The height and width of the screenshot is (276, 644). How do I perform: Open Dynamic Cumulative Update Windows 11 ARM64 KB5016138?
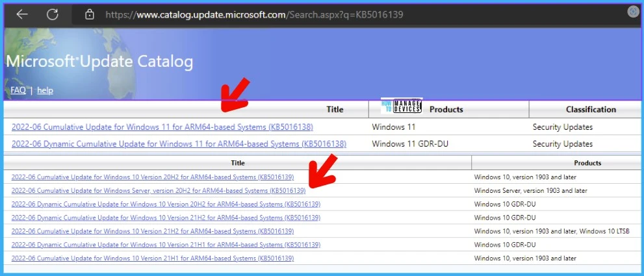[x=179, y=144]
